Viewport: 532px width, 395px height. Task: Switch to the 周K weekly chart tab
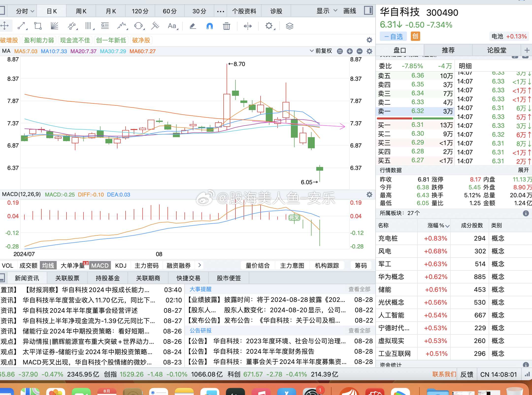click(81, 11)
